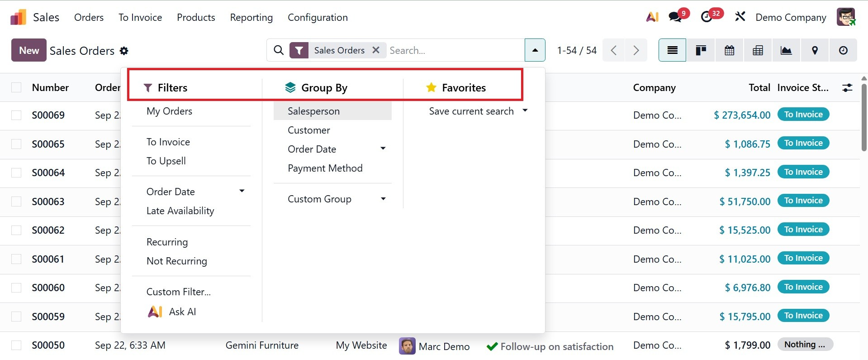Toggle the select-all checkbox in header
This screenshot has width=868, height=360.
click(16, 87)
